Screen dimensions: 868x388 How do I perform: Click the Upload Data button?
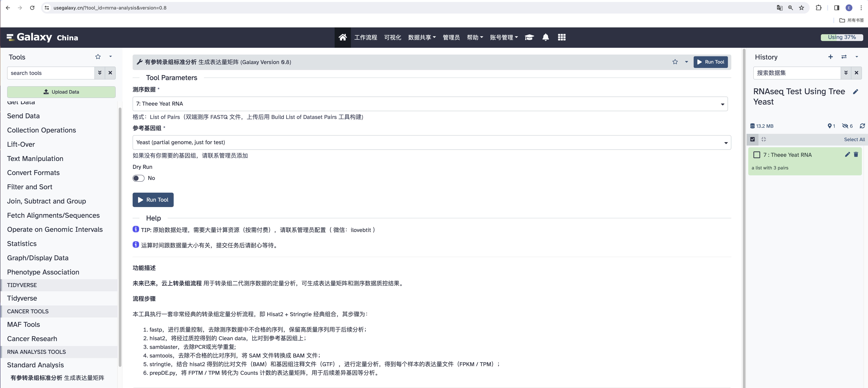click(x=61, y=92)
